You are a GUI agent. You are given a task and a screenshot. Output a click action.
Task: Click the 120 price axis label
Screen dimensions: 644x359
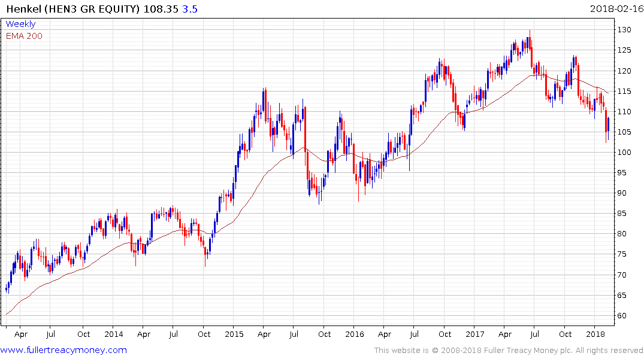pyautogui.click(x=624, y=71)
